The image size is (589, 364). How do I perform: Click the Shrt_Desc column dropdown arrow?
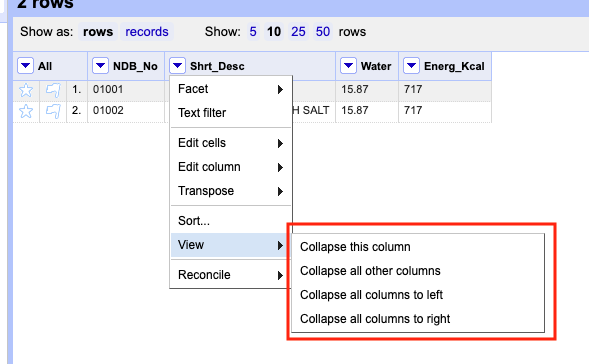pos(177,66)
